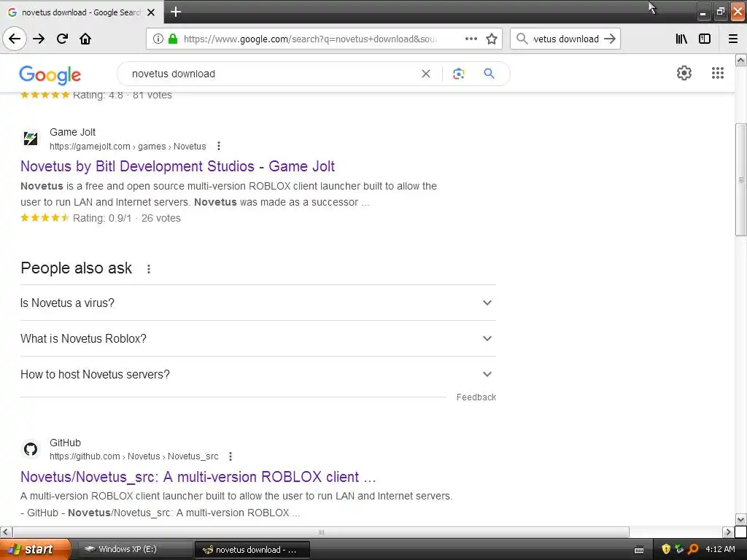Image resolution: width=747 pixels, height=560 pixels.
Task: Expand 'What is Novetus Roblox?' question
Action: [258, 338]
